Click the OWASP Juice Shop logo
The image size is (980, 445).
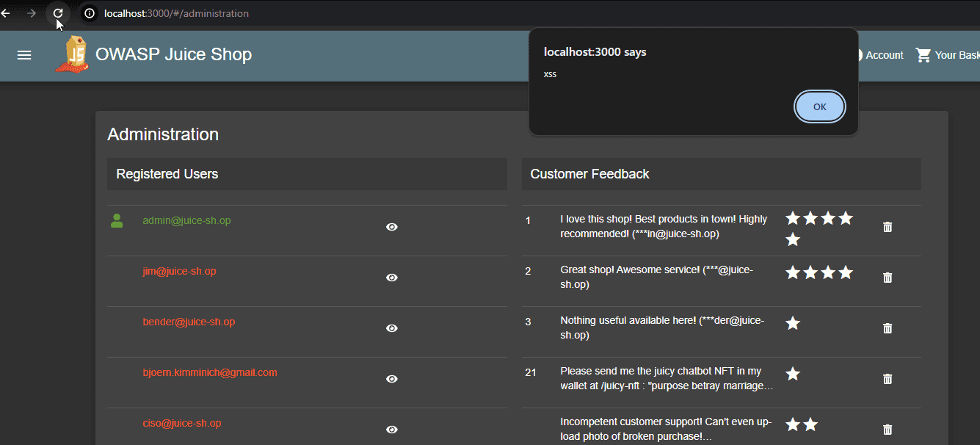pos(71,55)
